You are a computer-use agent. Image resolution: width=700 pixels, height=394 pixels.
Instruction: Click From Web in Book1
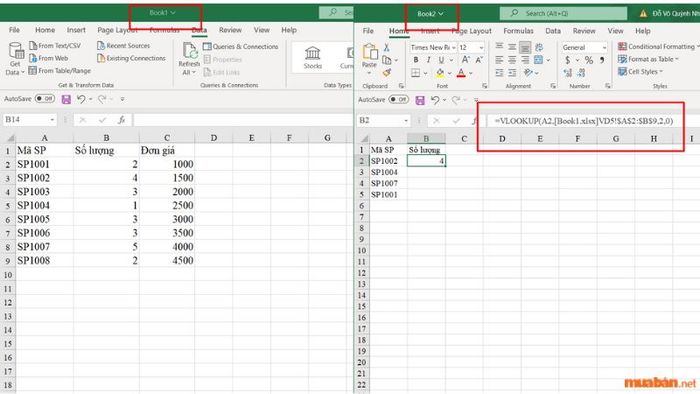click(49, 58)
